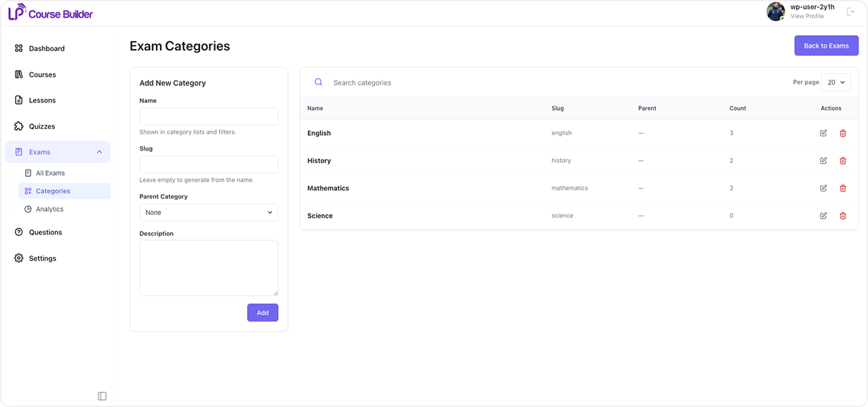Screen dimensions: 868x407
Task: Click the Course Builder logo
Action: (x=50, y=12)
